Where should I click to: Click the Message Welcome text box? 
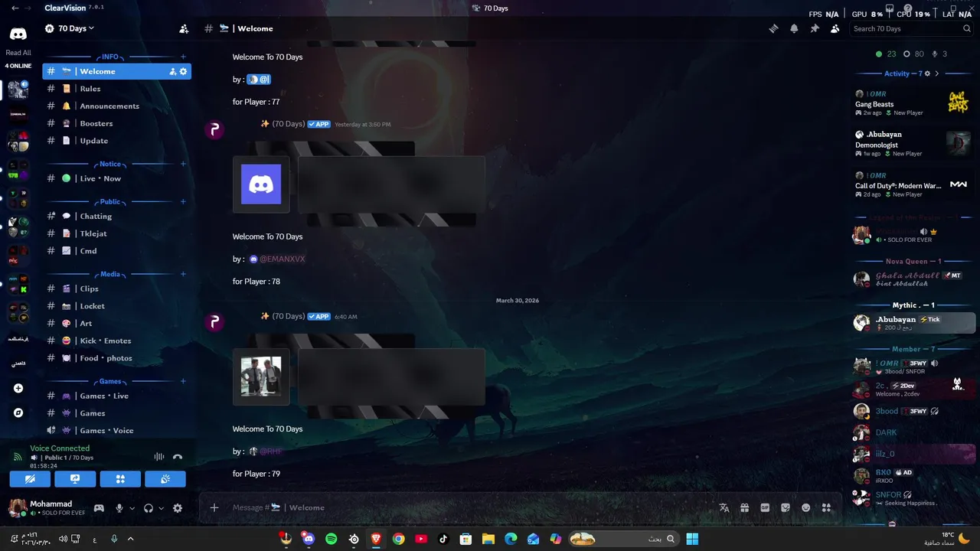[471, 507]
